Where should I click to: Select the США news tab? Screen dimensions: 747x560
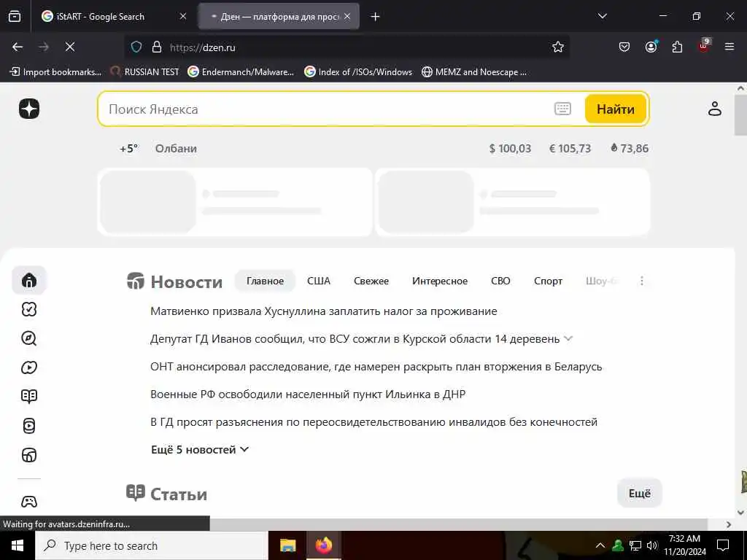[x=319, y=281]
